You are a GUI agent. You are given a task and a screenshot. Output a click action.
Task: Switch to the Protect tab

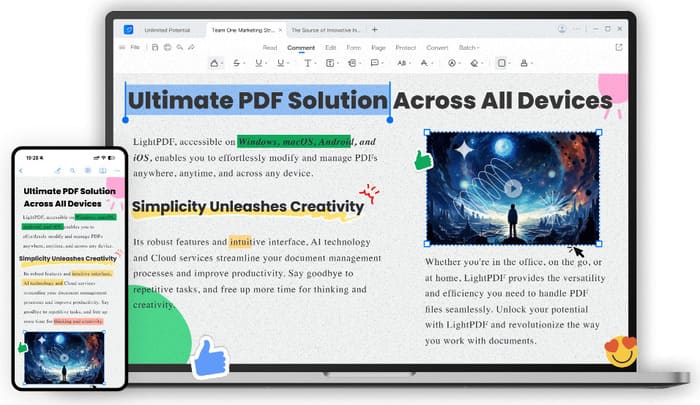(405, 48)
